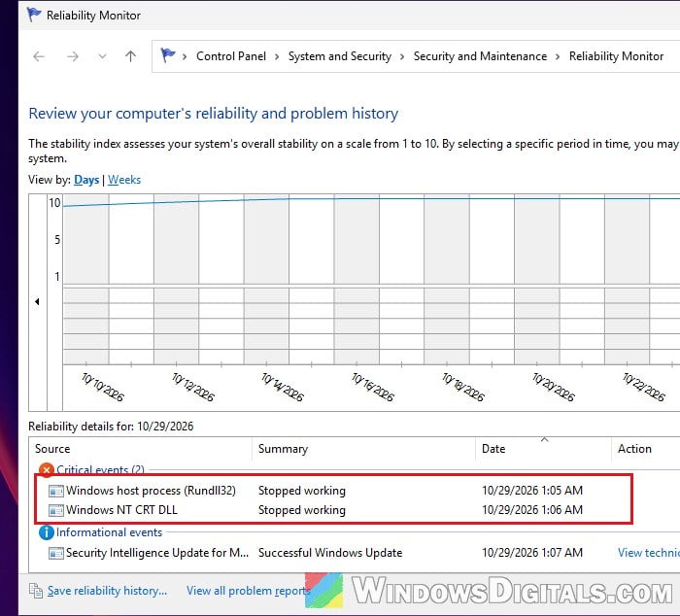Switch view to Days
The image size is (680, 616).
86,180
